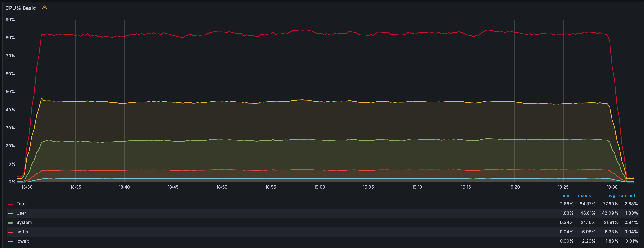644x248 pixels.
Task: Toggle the Total series in legend
Action: point(22,204)
